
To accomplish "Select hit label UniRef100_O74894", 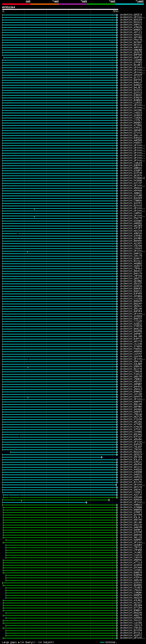I will pos(131,347).
